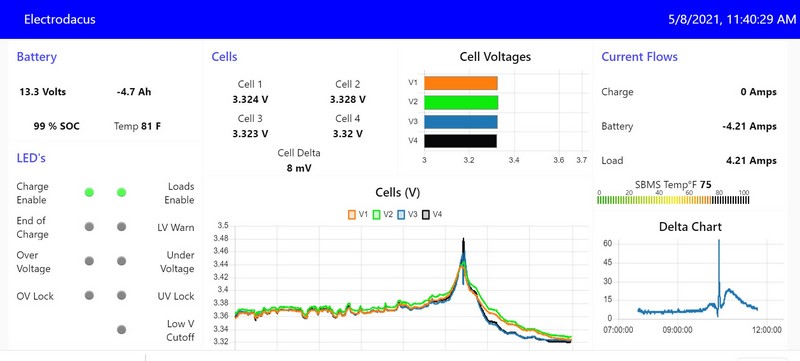
Task: Click the voltage peak in Cells chart
Action: [463, 240]
